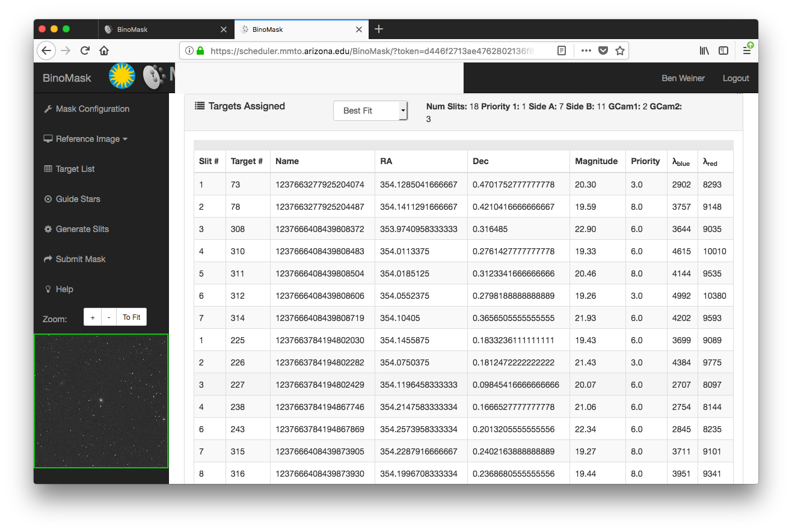Click the browser back arrow
Image resolution: width=792 pixels, height=532 pixels.
click(x=46, y=51)
